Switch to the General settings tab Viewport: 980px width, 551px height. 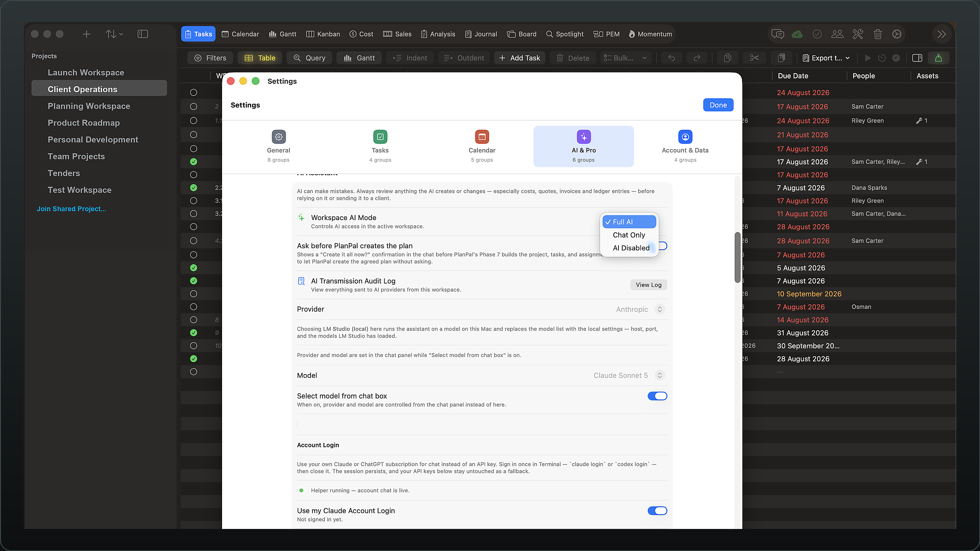[278, 146]
